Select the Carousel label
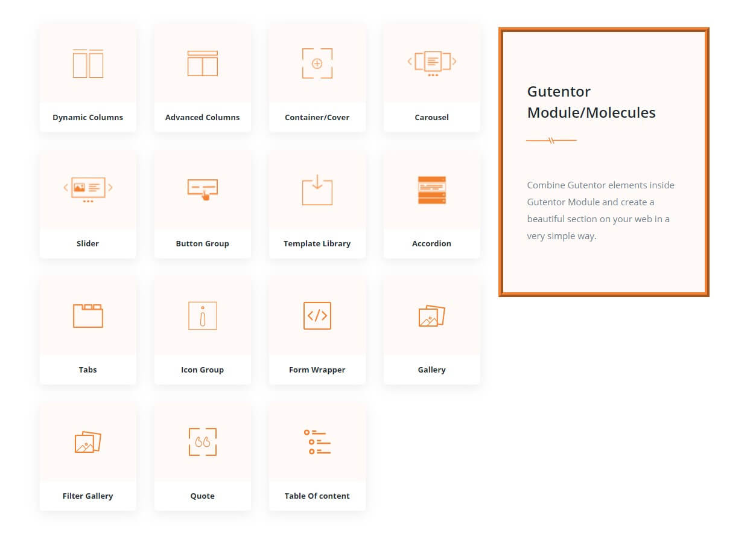This screenshot has width=756, height=544. click(x=432, y=117)
